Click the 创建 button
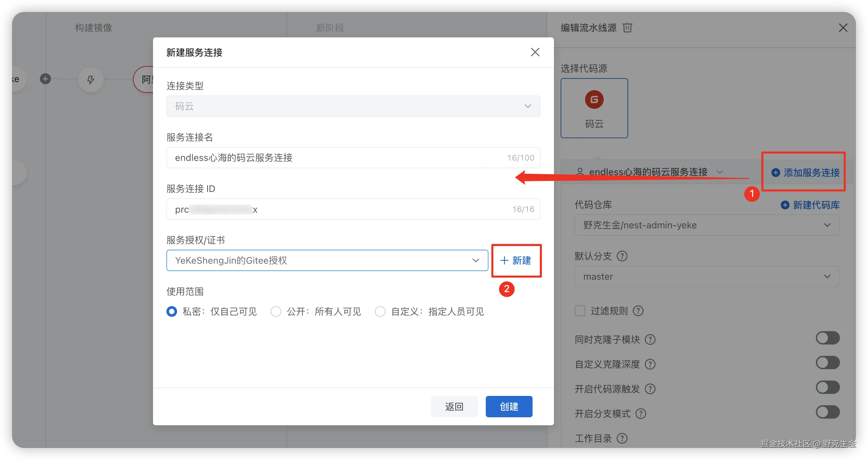This screenshot has width=868, height=460. [x=509, y=407]
